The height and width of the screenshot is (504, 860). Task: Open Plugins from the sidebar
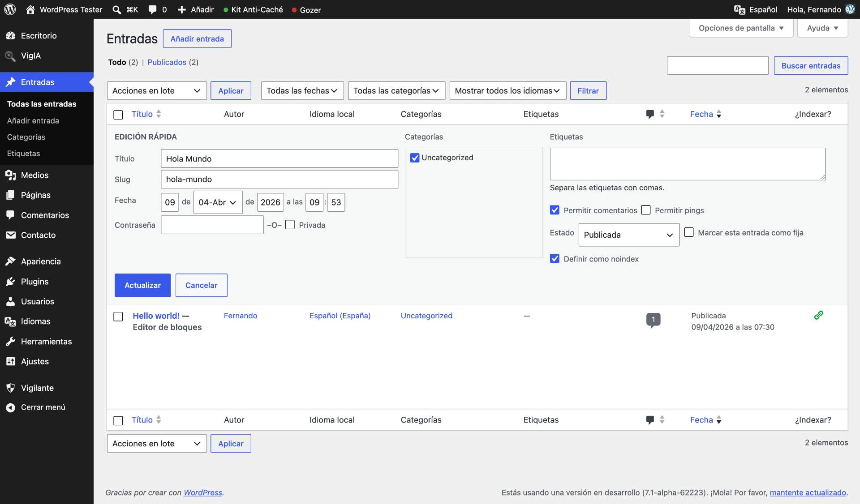34,281
